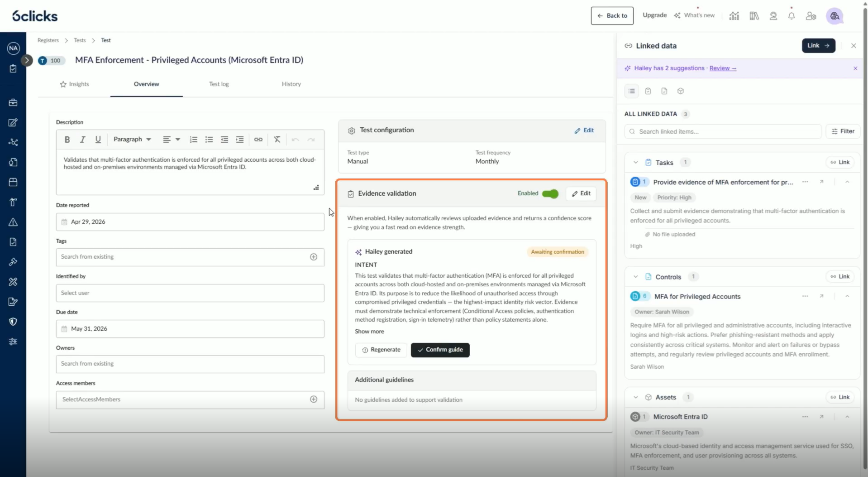Clear formatting in description editor
The image size is (868, 477).
coord(277,140)
